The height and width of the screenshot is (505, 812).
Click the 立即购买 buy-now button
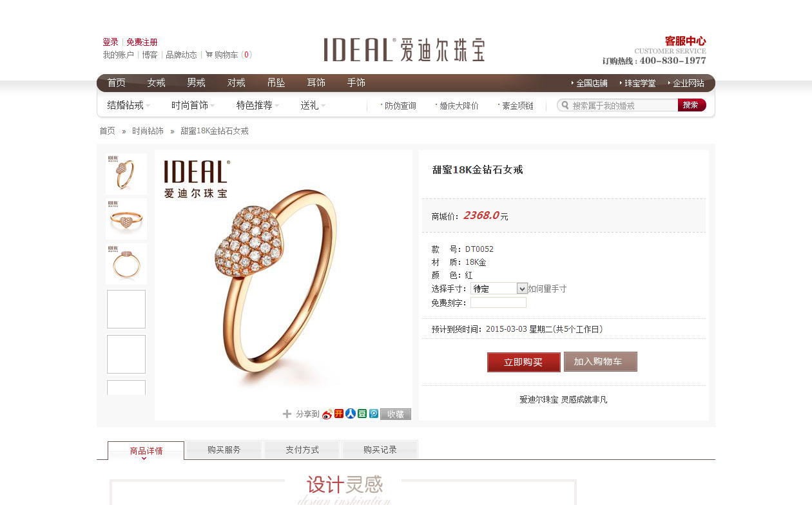tap(524, 362)
